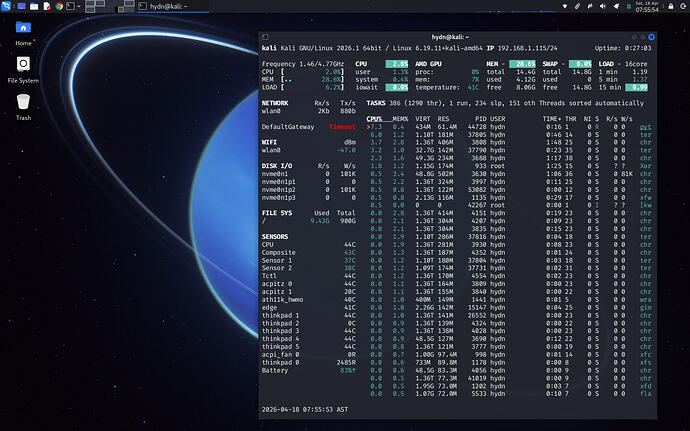690x431 pixels.
Task: Select root process row with PID 933
Action: tap(509, 166)
